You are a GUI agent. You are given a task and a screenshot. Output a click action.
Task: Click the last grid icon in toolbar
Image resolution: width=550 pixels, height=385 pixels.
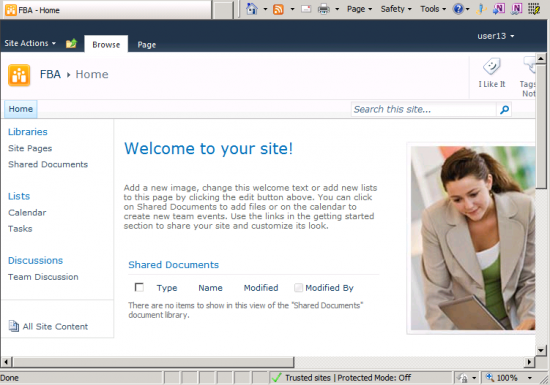point(534,9)
